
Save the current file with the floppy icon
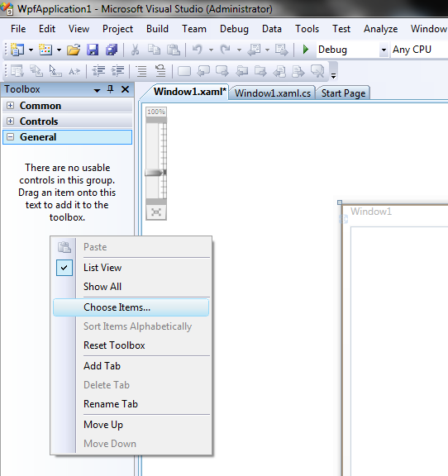93,50
